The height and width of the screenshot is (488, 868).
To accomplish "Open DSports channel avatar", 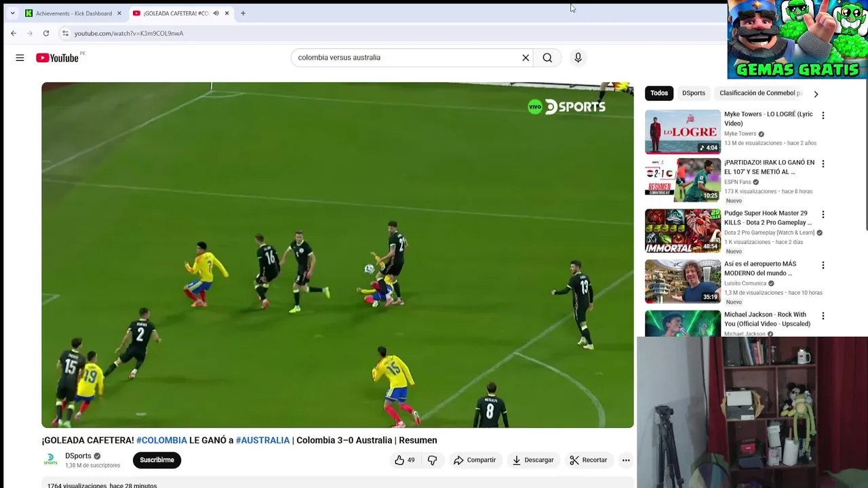I will pos(51,460).
